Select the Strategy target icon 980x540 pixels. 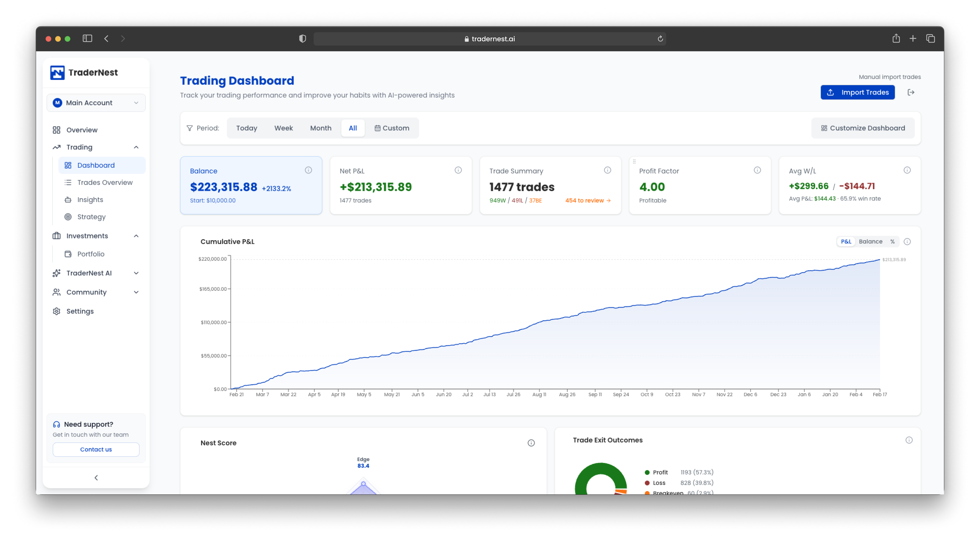68,217
